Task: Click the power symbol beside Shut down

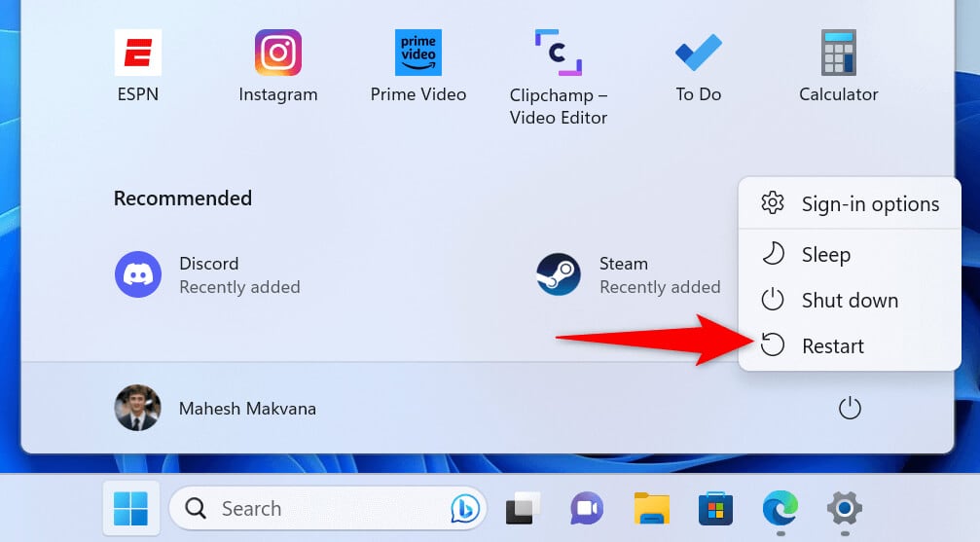Action: [x=773, y=300]
